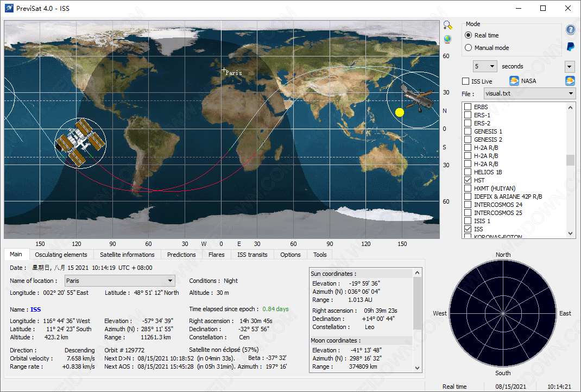Click the 423.2 km altitude value
Viewport: 581px width, 392px height.
[x=56, y=337]
